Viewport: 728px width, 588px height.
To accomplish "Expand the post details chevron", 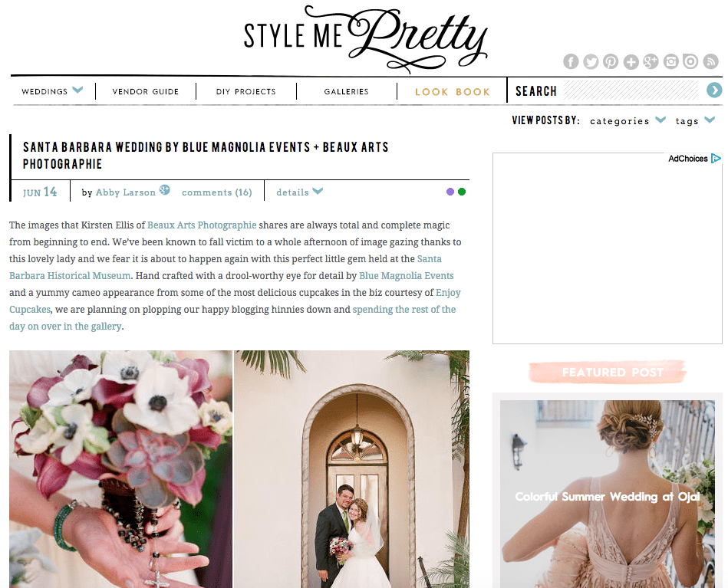I will [318, 191].
